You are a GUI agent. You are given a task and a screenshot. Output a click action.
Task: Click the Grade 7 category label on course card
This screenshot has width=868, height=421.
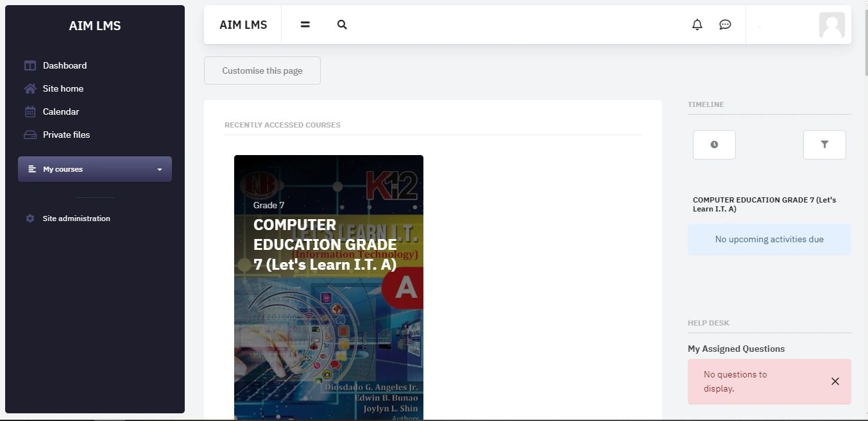(x=269, y=205)
